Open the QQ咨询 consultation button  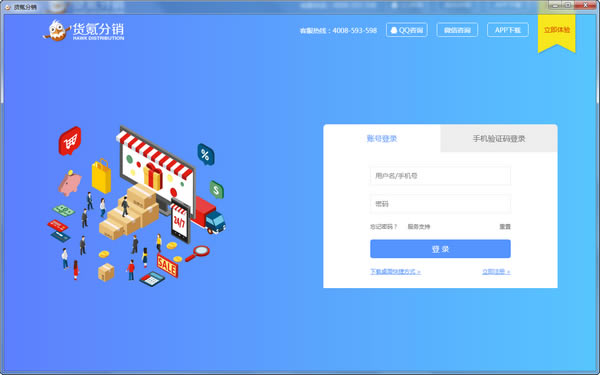tap(407, 30)
